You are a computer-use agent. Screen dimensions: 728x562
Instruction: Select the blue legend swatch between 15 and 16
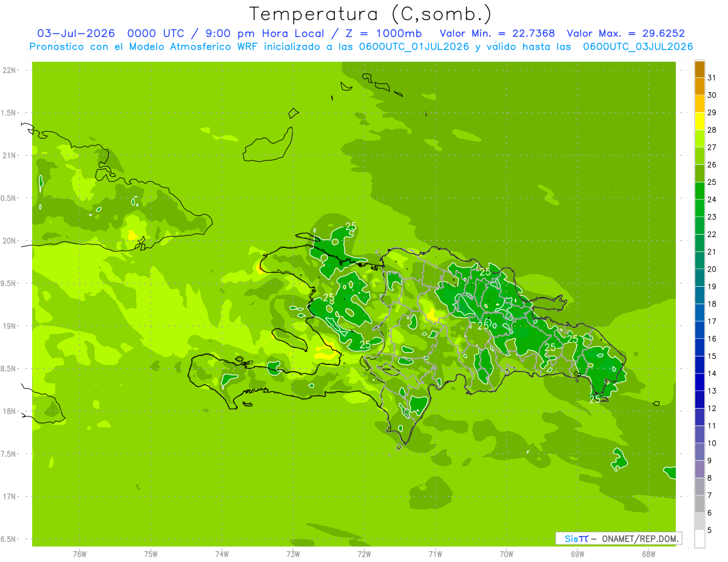[x=699, y=347]
